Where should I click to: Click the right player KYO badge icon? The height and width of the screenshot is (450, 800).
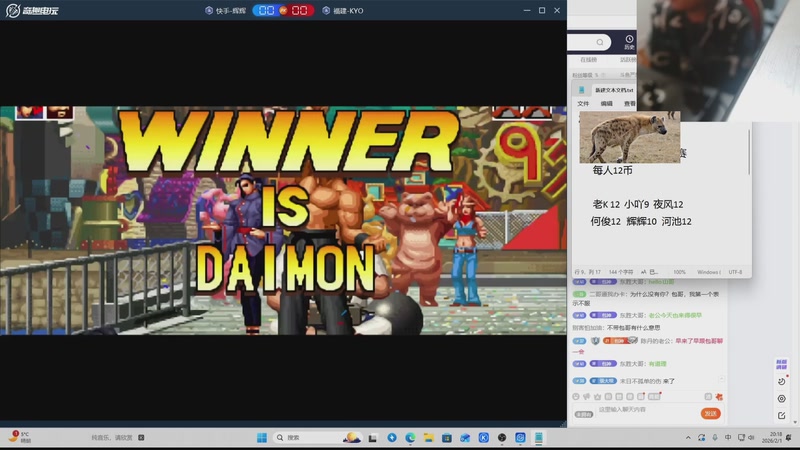[326, 10]
